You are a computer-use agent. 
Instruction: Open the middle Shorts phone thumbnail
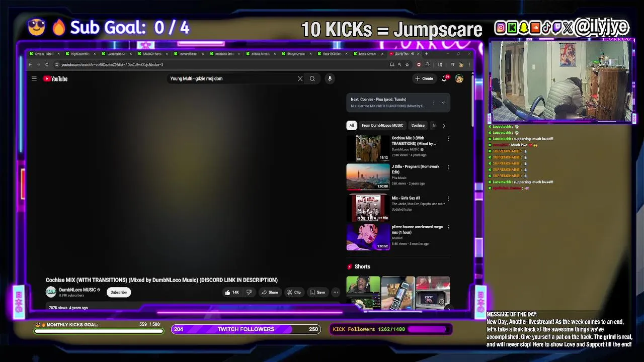(398, 293)
